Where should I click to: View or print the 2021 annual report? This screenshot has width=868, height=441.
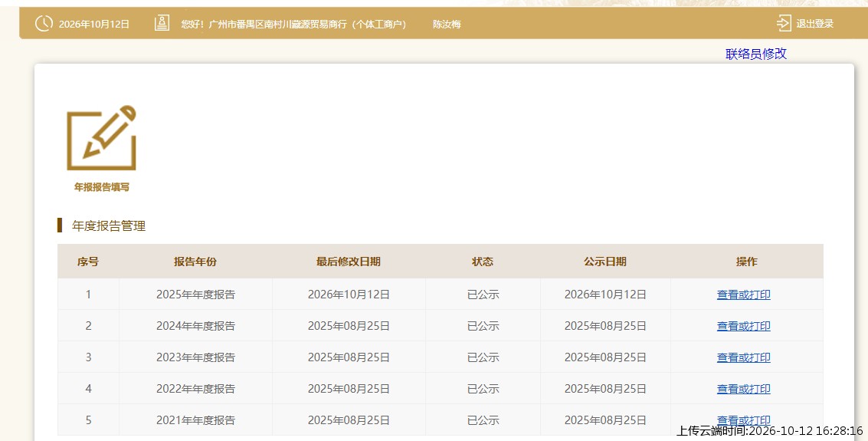pyautogui.click(x=743, y=420)
